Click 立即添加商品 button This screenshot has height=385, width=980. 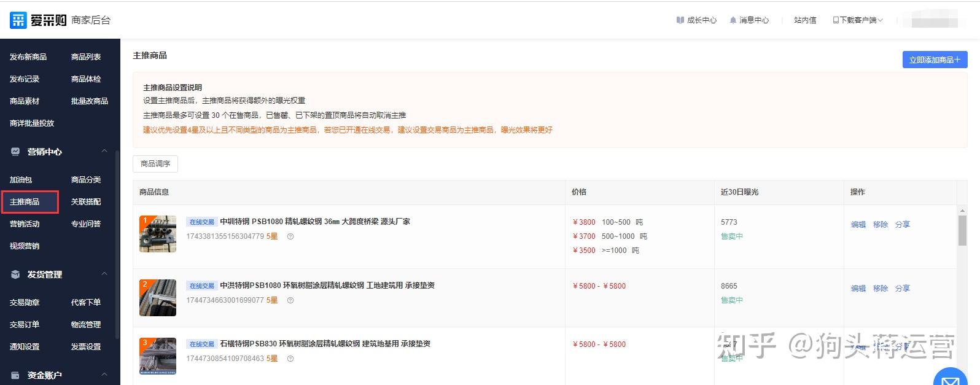(x=935, y=60)
